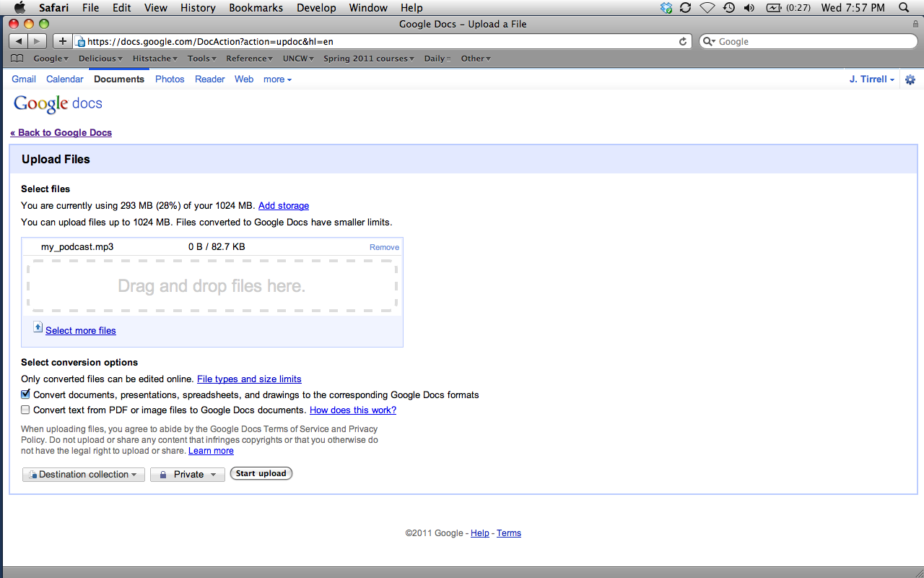Click the footer Terms link

(x=509, y=533)
